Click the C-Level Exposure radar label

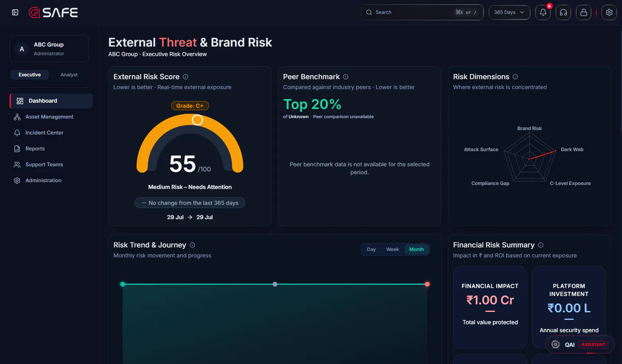[x=570, y=183]
